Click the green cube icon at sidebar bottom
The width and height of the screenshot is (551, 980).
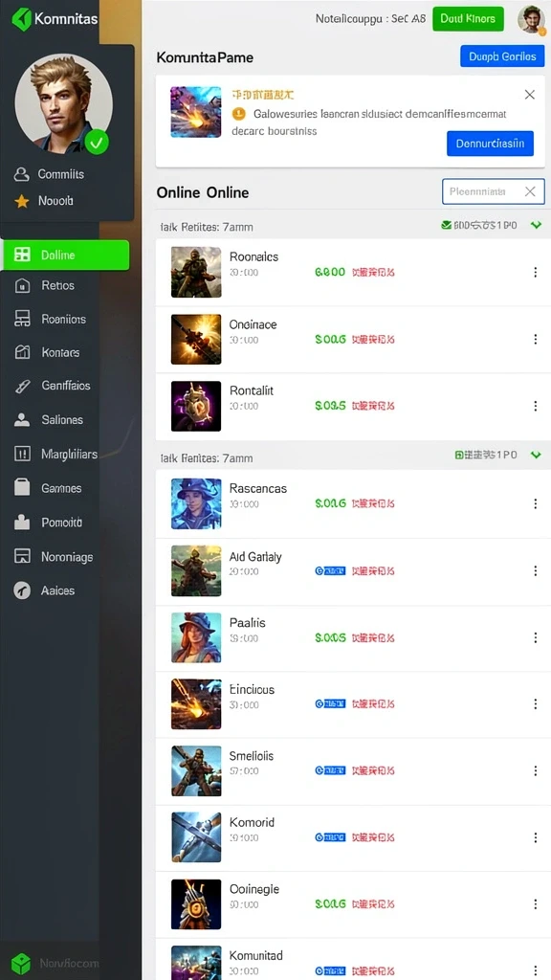21,964
